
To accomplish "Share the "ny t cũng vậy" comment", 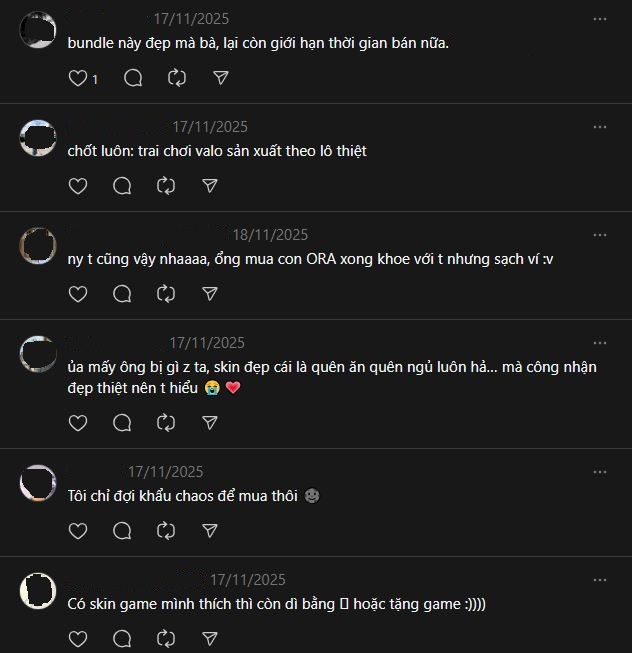I will tap(210, 294).
